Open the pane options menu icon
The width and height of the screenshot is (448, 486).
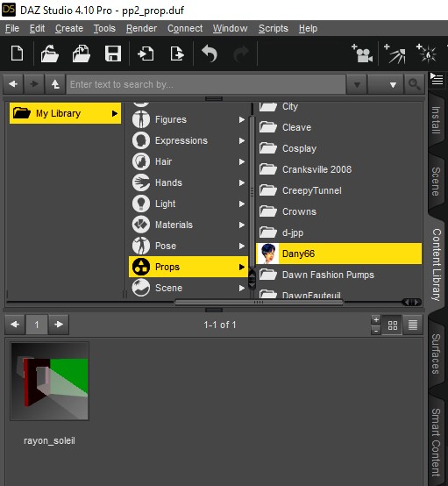[x=437, y=79]
